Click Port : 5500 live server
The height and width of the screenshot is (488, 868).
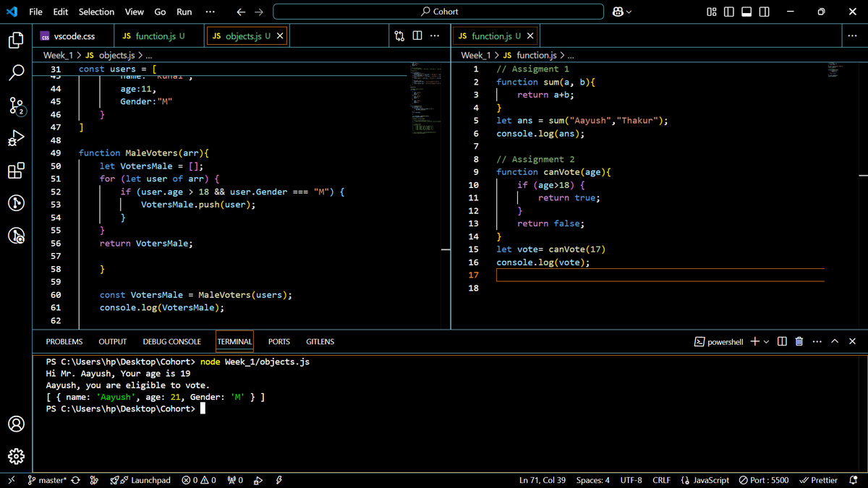[764, 480]
